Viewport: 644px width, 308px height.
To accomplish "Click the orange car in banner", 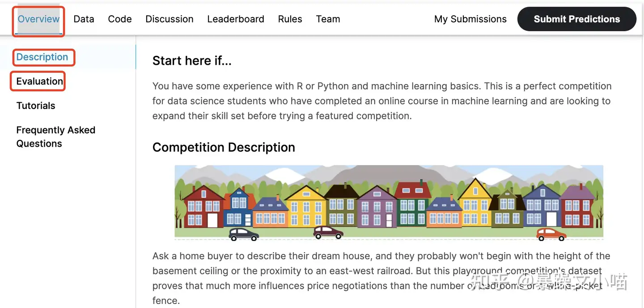I will point(551,234).
